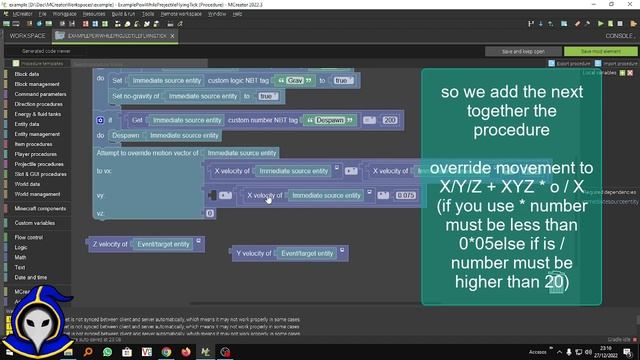
Task: Click the blue down-arrow pull icon
Action: pyautogui.click(x=541, y=24)
